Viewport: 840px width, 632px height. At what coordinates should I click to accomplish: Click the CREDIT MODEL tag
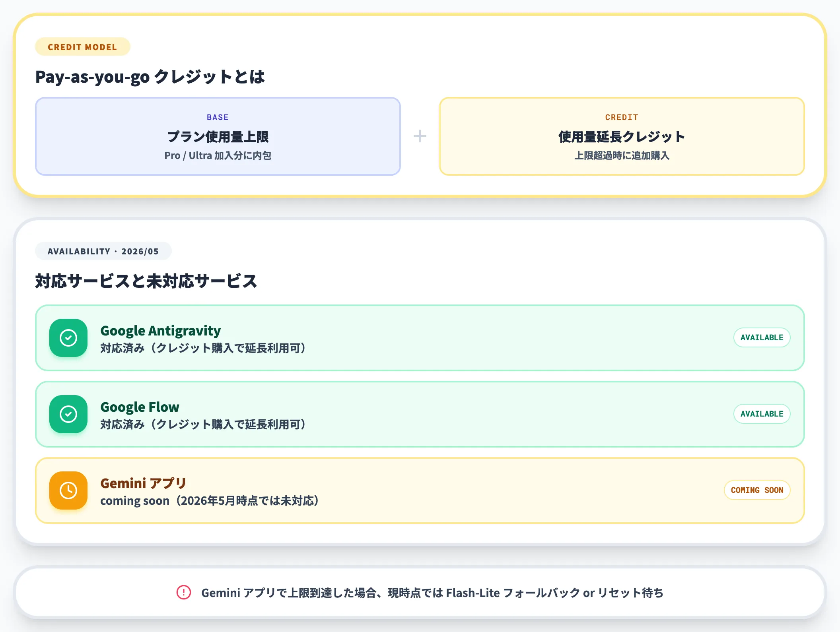coord(83,47)
